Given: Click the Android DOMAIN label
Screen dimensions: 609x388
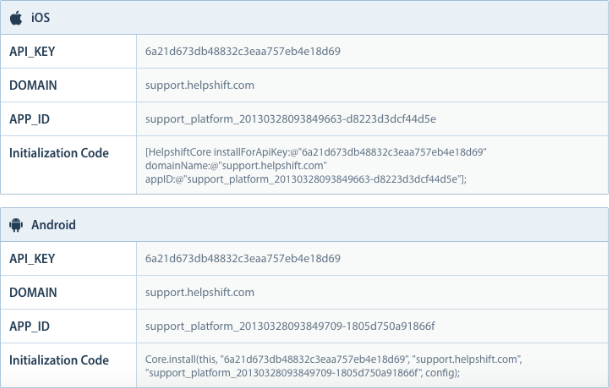Looking at the screenshot, I should (33, 292).
